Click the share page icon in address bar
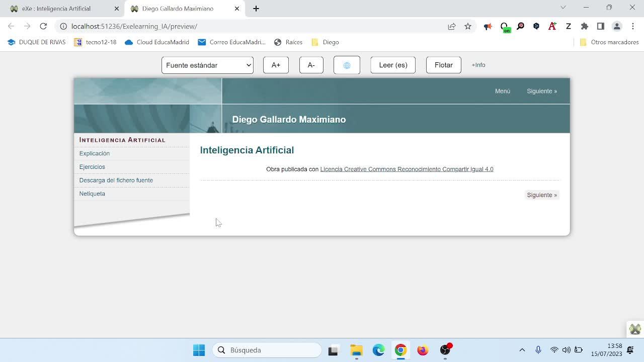 pyautogui.click(x=452, y=26)
